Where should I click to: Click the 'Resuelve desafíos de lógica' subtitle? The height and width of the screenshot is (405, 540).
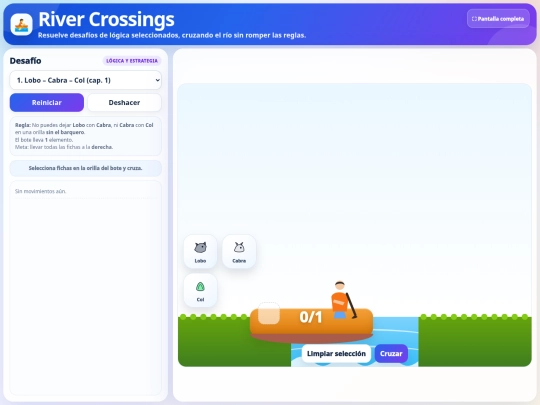tap(172, 35)
